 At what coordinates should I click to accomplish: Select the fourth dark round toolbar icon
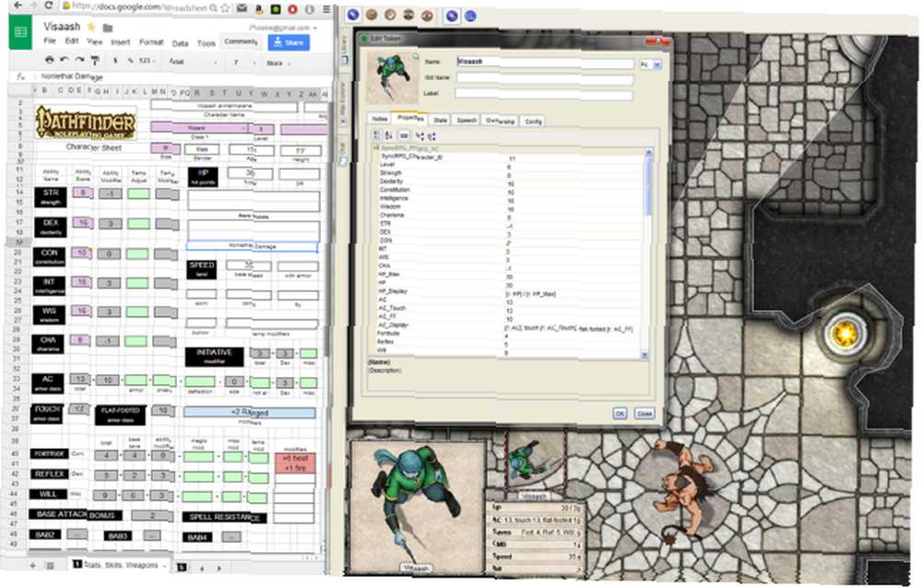point(408,15)
